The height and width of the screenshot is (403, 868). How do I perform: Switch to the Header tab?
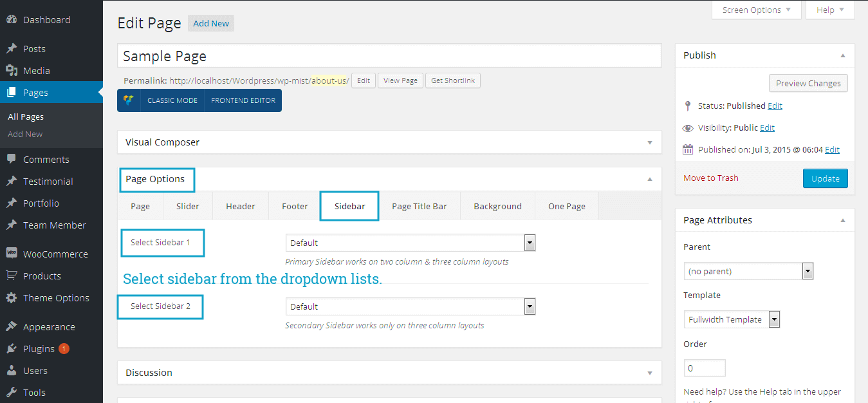(x=241, y=207)
